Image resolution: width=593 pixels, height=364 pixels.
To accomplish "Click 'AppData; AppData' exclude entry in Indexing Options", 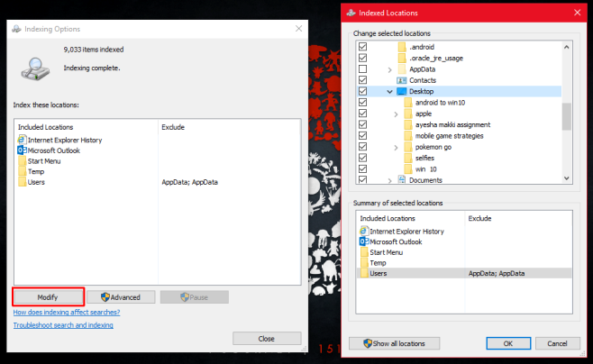I will click(190, 182).
